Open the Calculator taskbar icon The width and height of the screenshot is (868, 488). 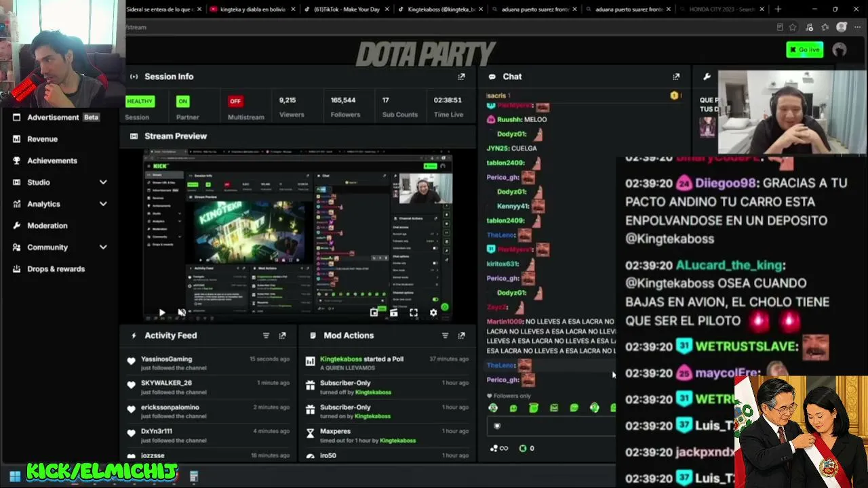tap(194, 476)
